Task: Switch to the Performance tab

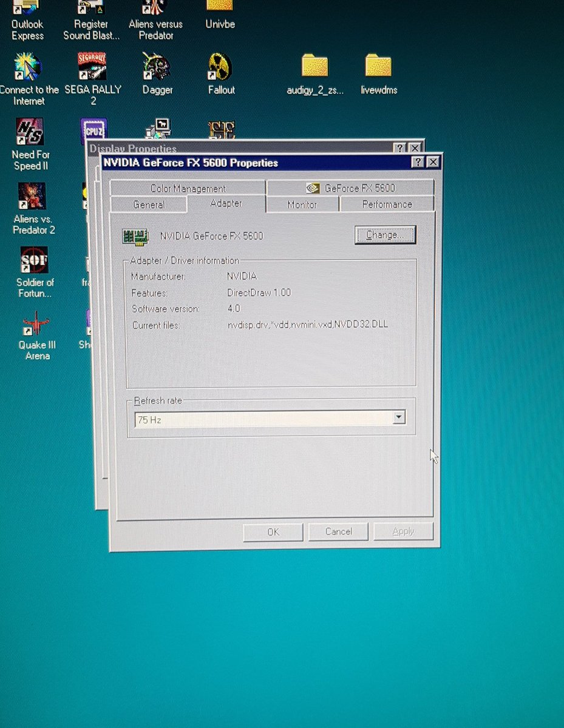Action: 387,204
